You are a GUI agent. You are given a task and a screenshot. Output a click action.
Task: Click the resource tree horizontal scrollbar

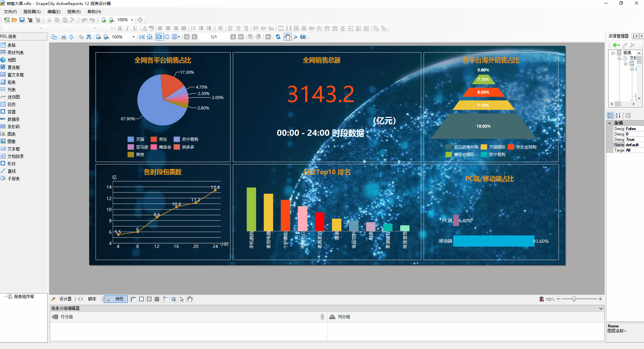click(622, 104)
